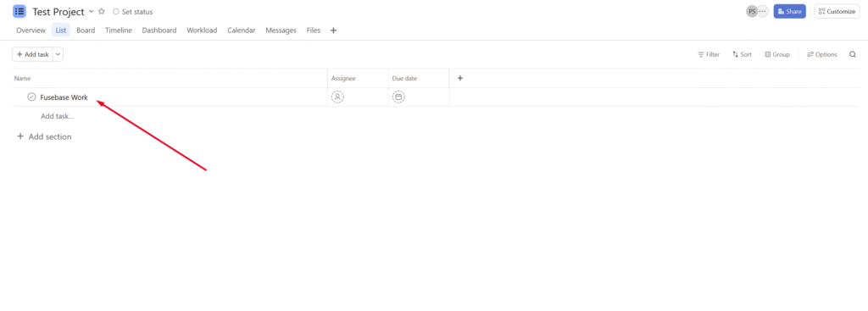The image size is (868, 311).
Task: Click the Name column header
Action: click(x=170, y=78)
